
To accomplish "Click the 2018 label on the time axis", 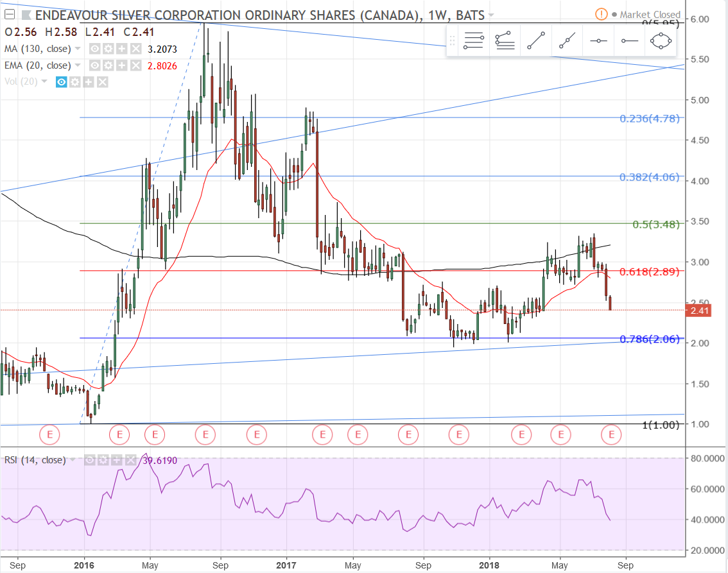I will click(489, 565).
